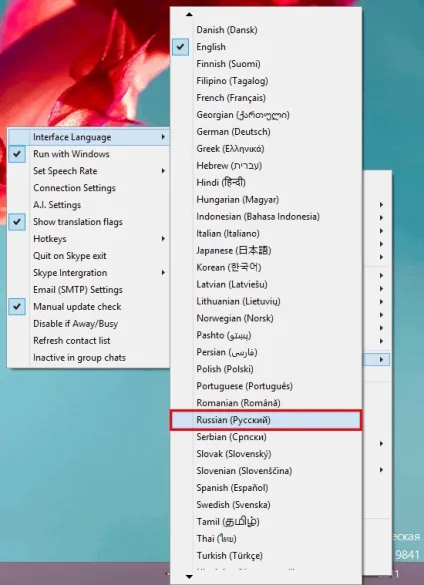Select Danish (Dansk) language
The width and height of the screenshot is (424, 585).
click(266, 30)
